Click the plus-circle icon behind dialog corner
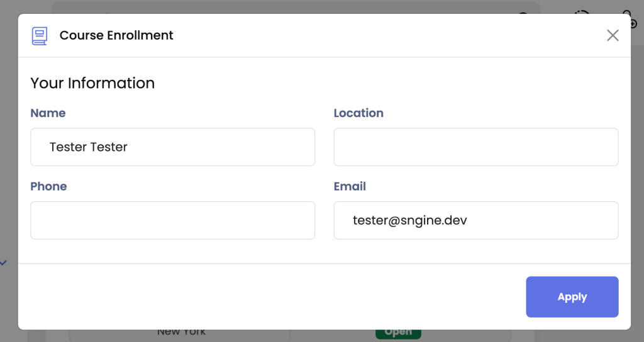644x342 pixels. point(634,25)
